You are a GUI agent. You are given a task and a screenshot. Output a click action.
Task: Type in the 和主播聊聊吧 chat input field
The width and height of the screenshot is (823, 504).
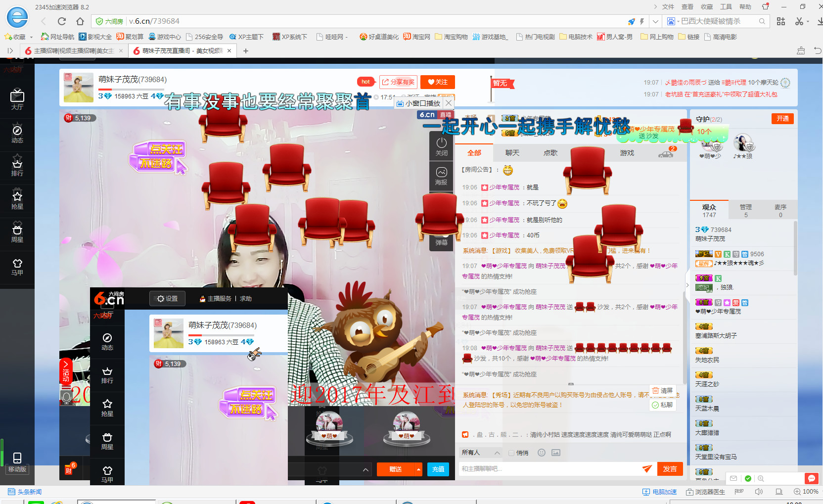click(x=549, y=469)
